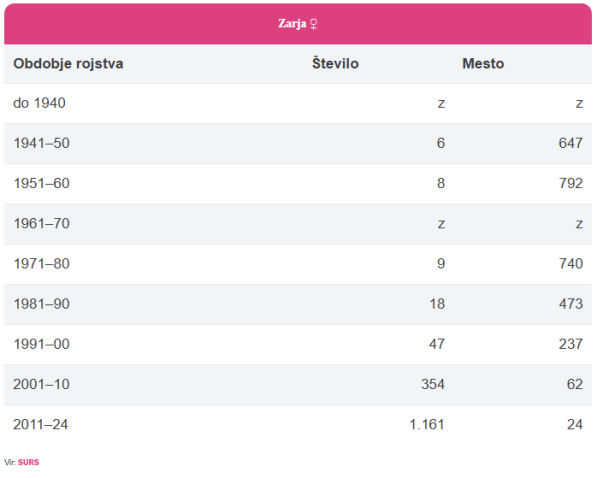Screen dimensions: 597x478
Task: Click the rank value 792
Action: click(571, 183)
